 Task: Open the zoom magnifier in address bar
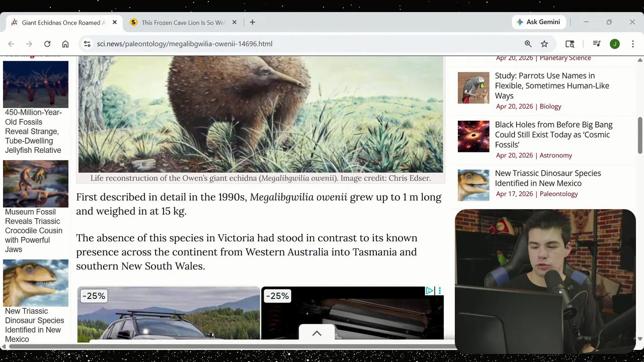point(528,44)
